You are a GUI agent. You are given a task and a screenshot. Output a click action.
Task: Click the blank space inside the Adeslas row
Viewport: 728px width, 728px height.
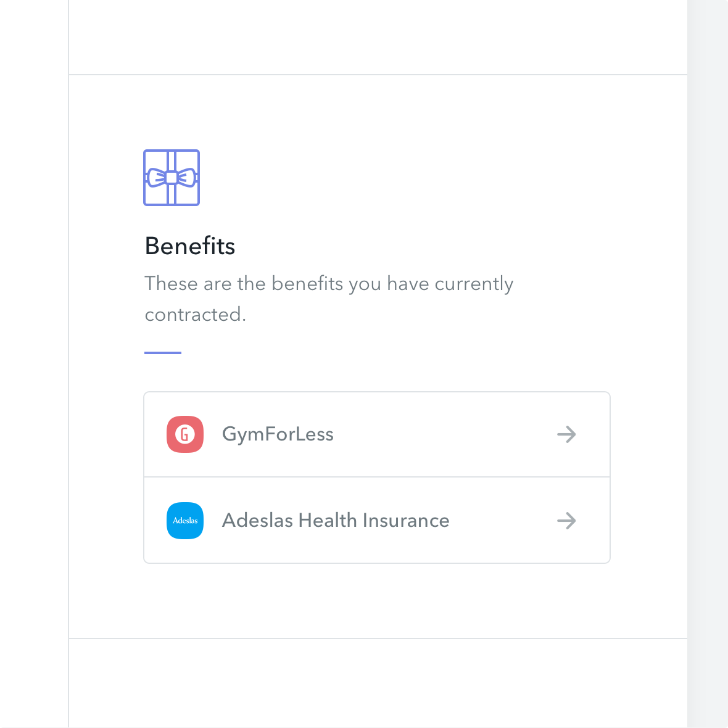click(500, 521)
